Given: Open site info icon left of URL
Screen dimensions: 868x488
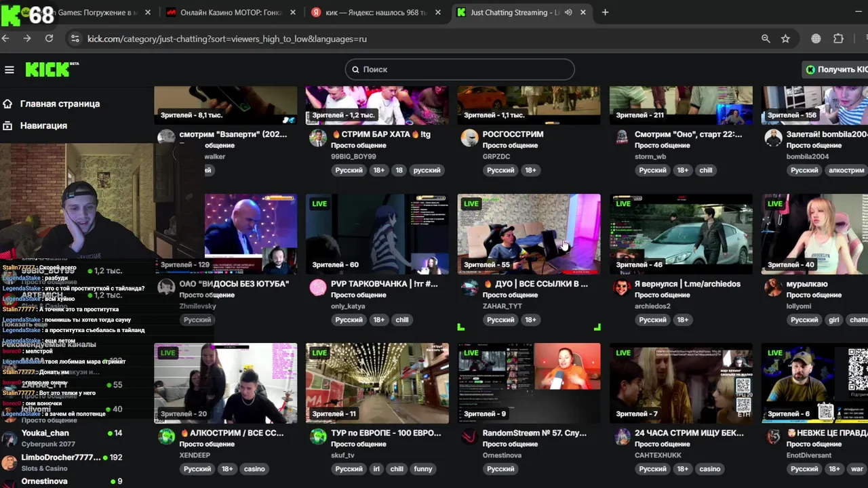Looking at the screenshot, I should click(x=75, y=39).
